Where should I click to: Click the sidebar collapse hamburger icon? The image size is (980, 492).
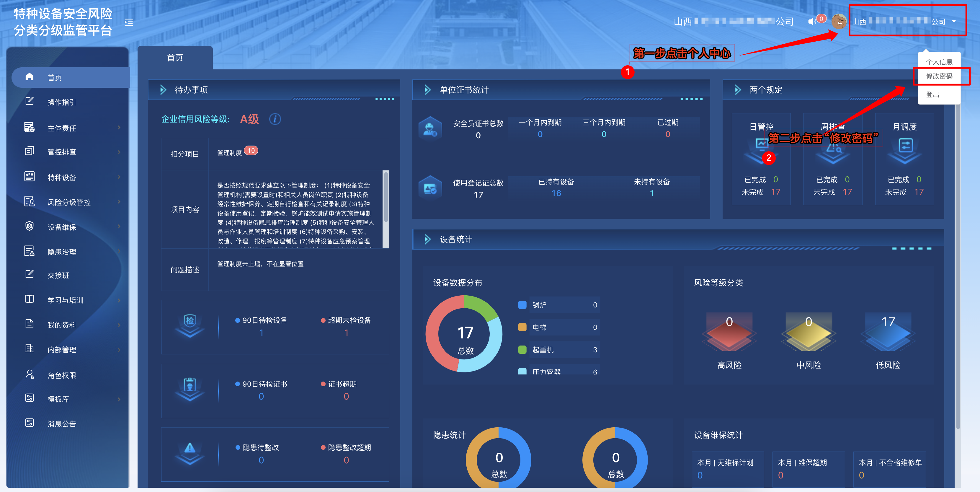129,22
